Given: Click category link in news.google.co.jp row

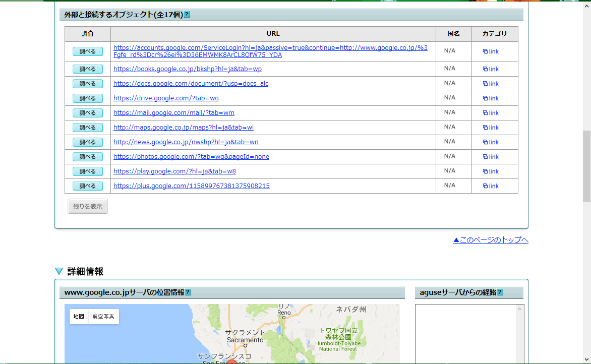Looking at the screenshot, I should click(491, 143).
